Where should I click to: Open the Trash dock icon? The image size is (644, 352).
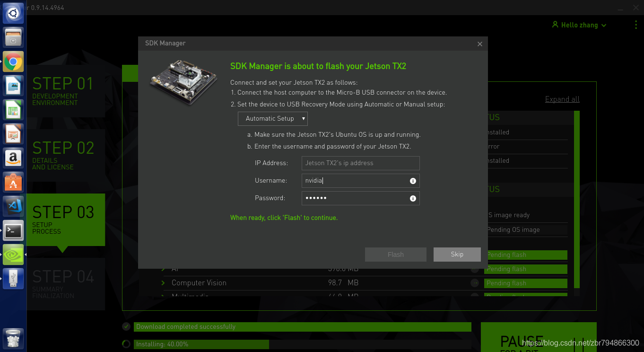click(x=13, y=338)
